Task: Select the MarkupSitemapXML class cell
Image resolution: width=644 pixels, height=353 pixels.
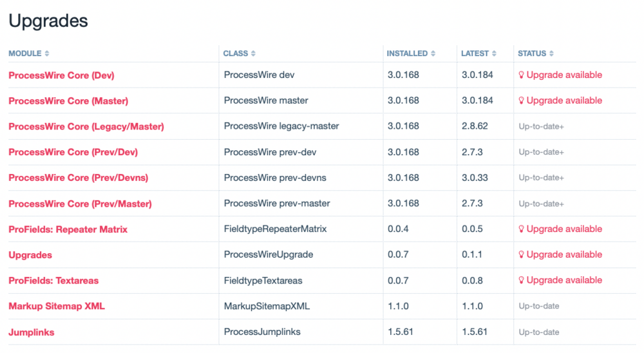Action: point(267,306)
